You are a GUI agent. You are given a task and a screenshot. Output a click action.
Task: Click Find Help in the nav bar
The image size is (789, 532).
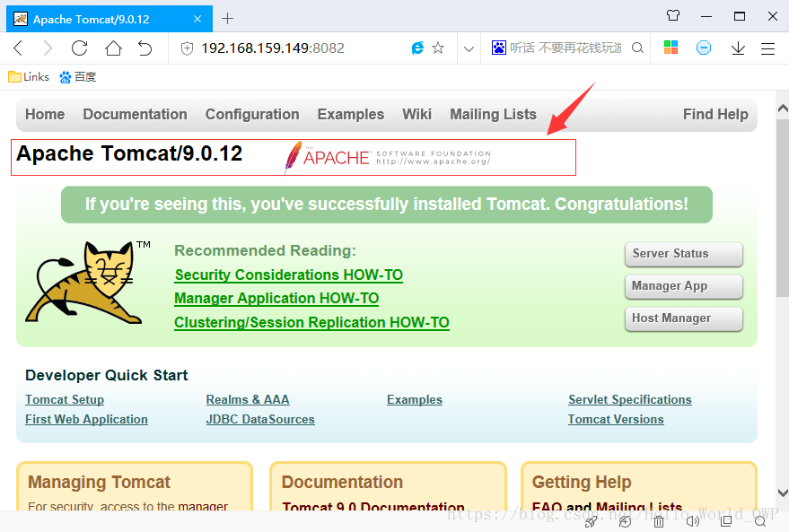pos(715,115)
